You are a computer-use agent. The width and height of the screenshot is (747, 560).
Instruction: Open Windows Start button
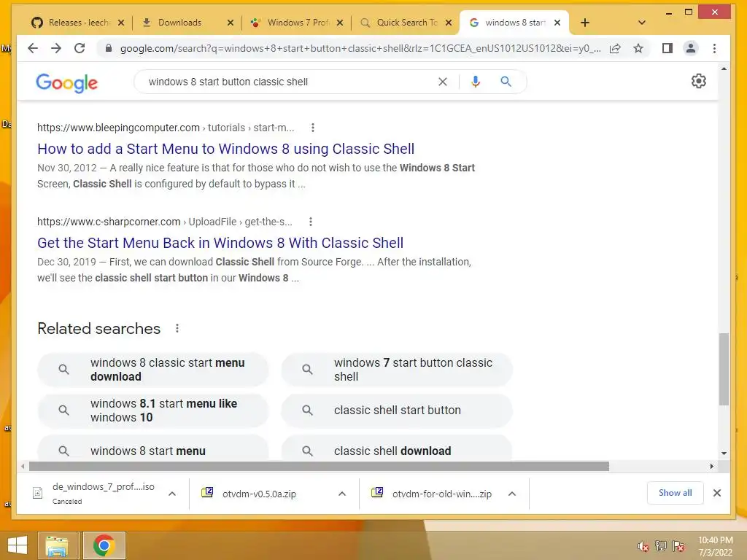(x=18, y=545)
